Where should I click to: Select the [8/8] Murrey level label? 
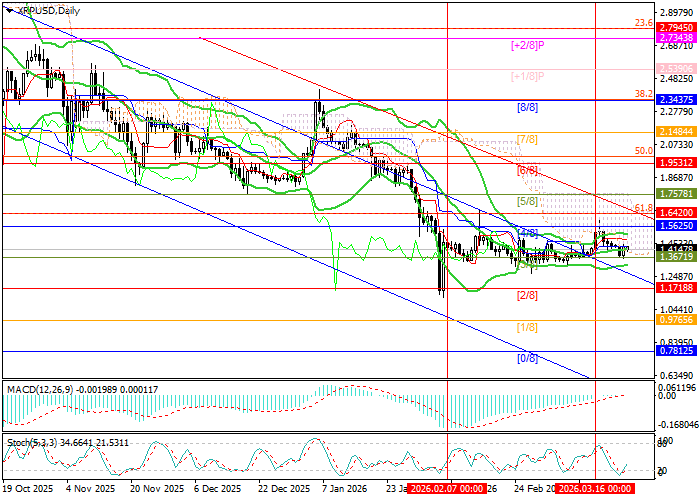coord(527,106)
